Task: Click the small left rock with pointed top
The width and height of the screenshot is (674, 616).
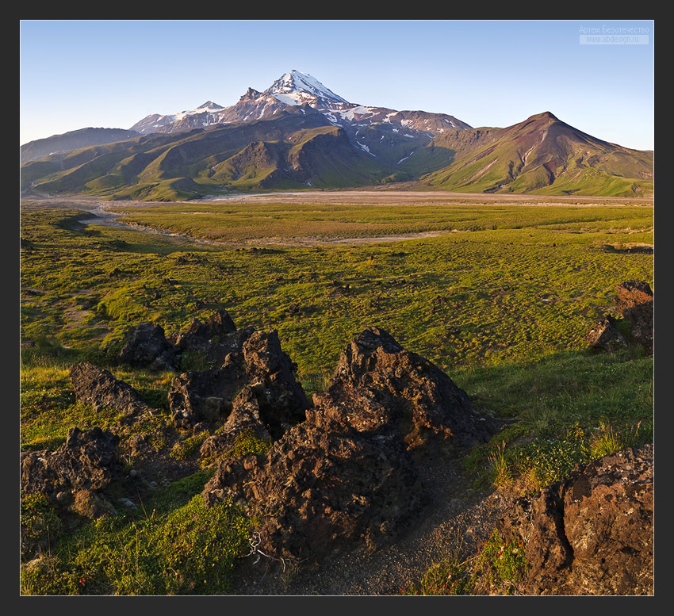Action: tap(103, 390)
